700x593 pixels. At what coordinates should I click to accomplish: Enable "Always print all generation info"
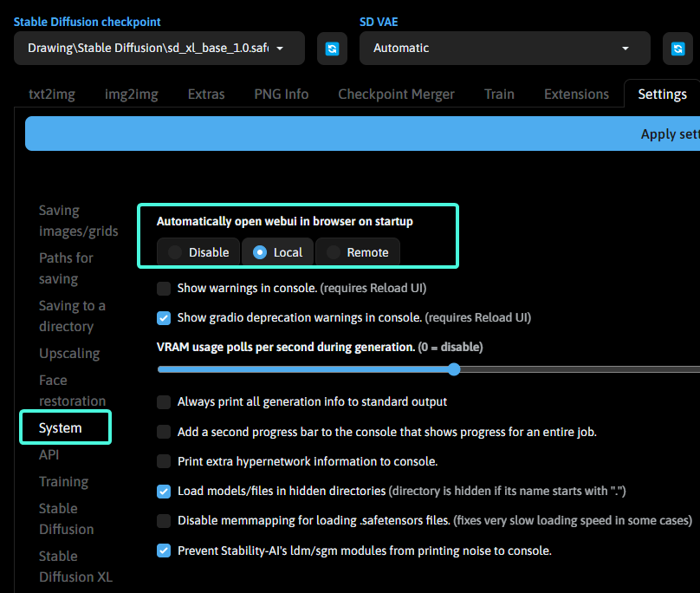click(164, 401)
